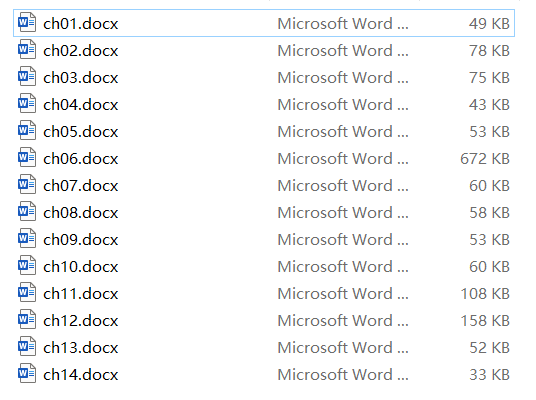Select the file name ch05.docx
This screenshot has width=536, height=400.
pos(81,132)
